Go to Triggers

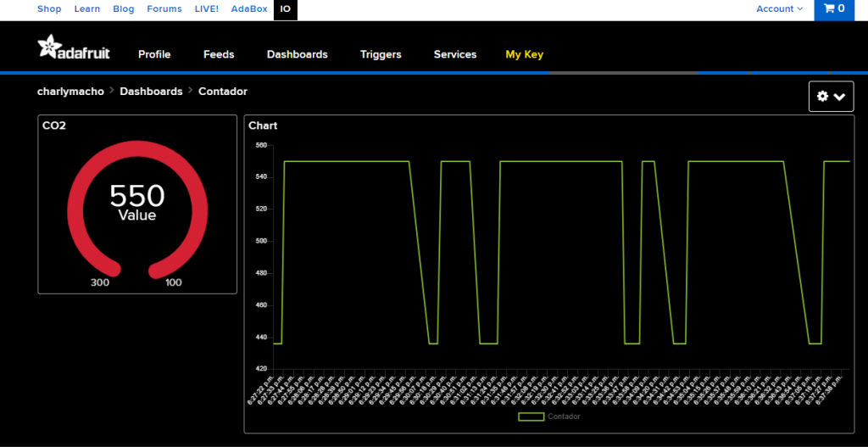[381, 54]
